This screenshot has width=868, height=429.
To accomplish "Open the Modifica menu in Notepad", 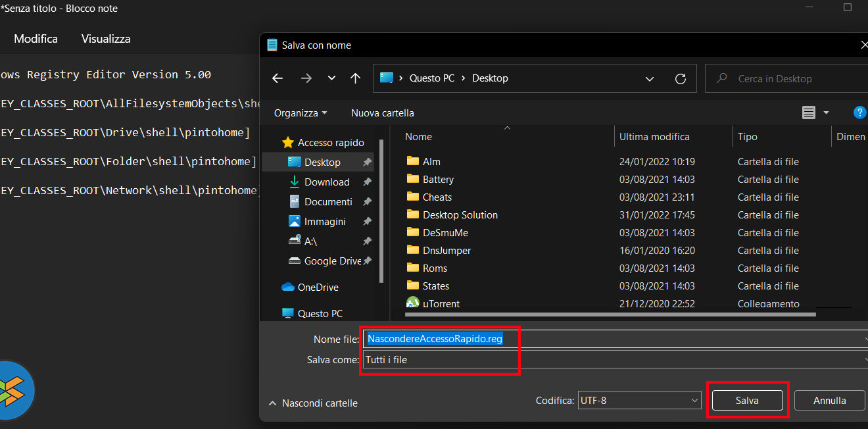I will tap(36, 39).
